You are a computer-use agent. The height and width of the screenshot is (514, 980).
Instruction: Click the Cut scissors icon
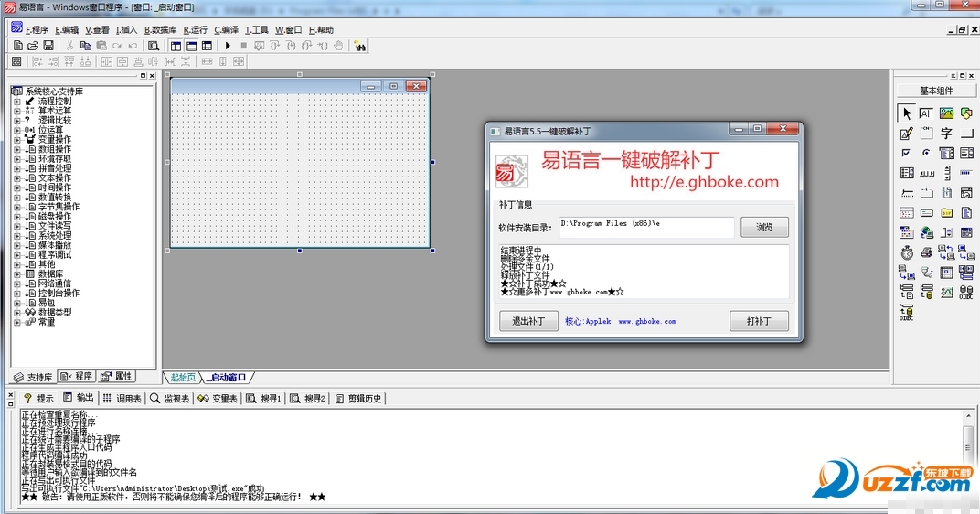tap(70, 46)
